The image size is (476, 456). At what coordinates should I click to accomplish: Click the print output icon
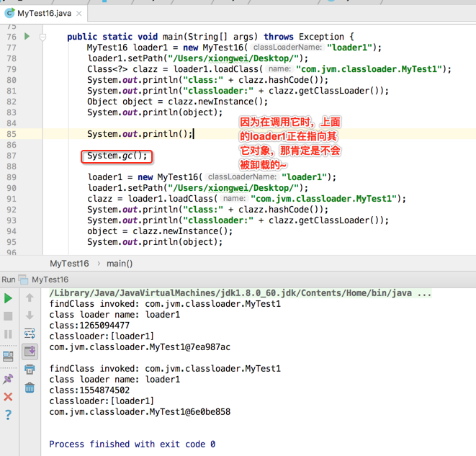30,369
